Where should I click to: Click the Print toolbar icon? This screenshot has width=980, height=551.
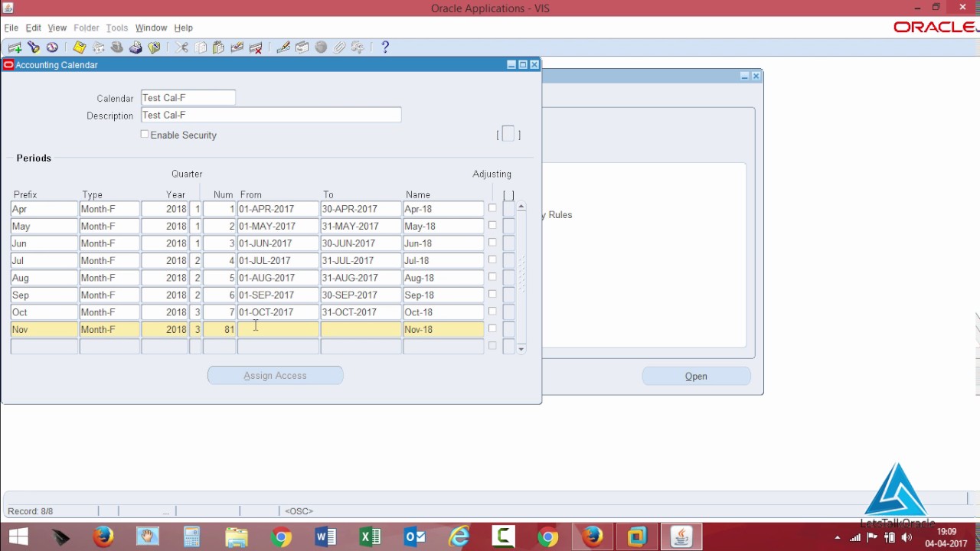(136, 47)
